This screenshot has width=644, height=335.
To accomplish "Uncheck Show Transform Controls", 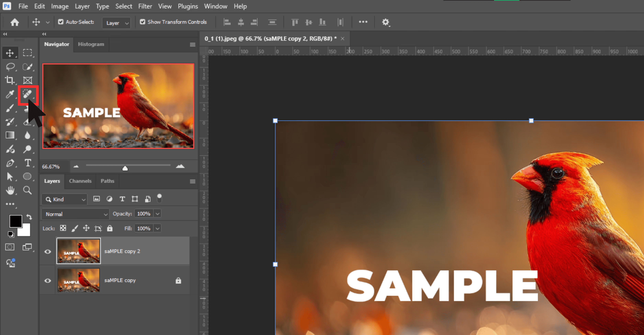I will point(143,22).
